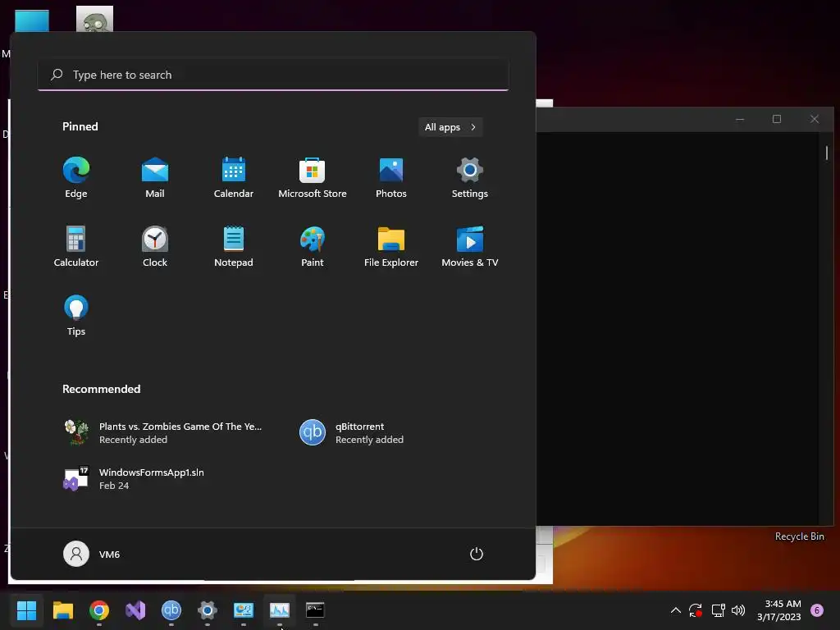Open File Explorer from pinned apps

(x=391, y=246)
